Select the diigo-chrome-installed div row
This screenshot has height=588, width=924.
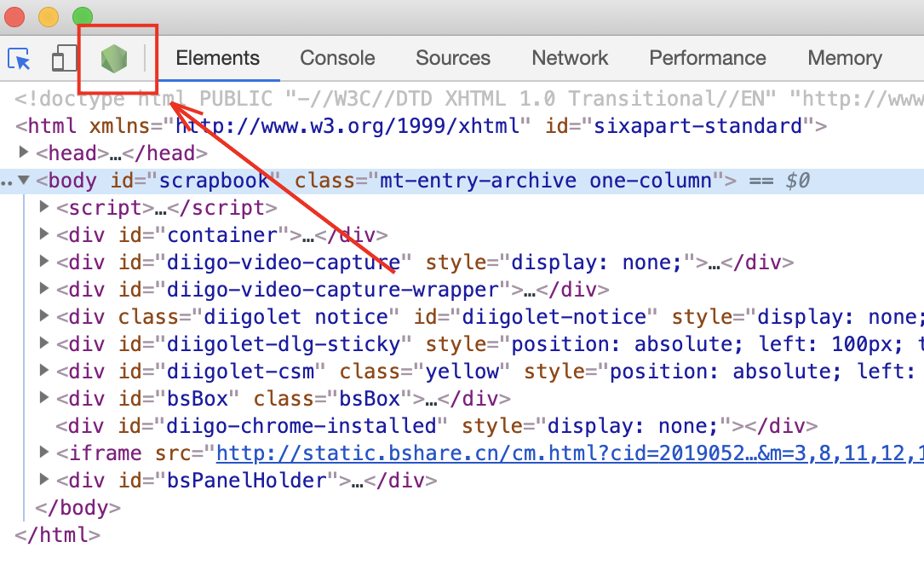(437, 426)
